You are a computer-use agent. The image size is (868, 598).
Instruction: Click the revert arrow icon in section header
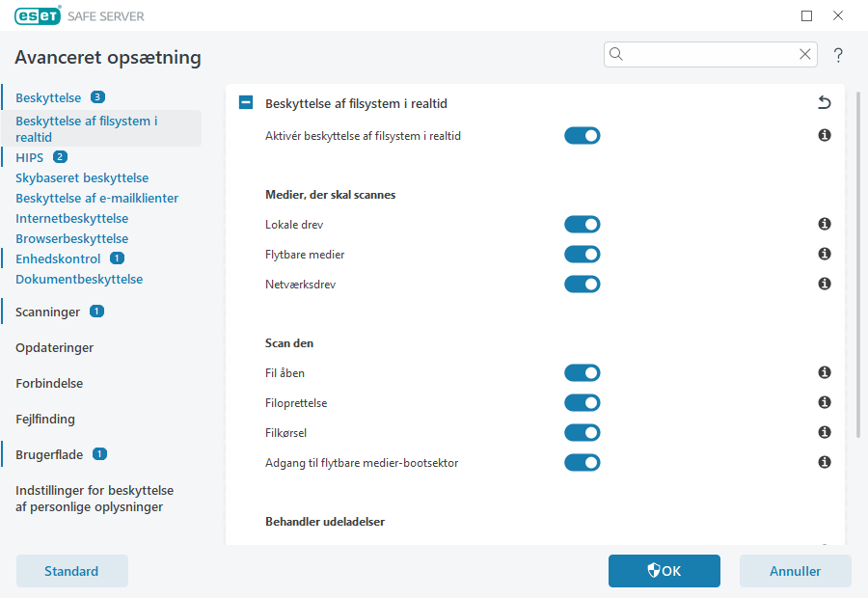click(x=824, y=103)
